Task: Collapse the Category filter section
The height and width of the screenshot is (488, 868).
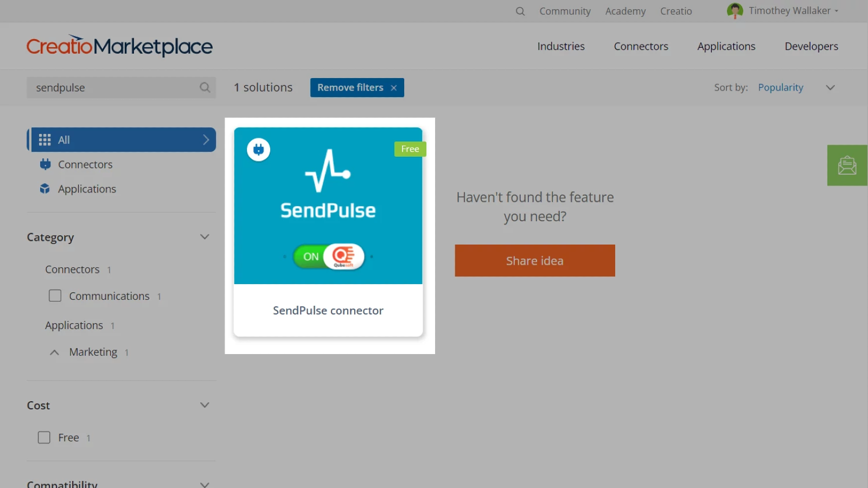Action: (205, 237)
